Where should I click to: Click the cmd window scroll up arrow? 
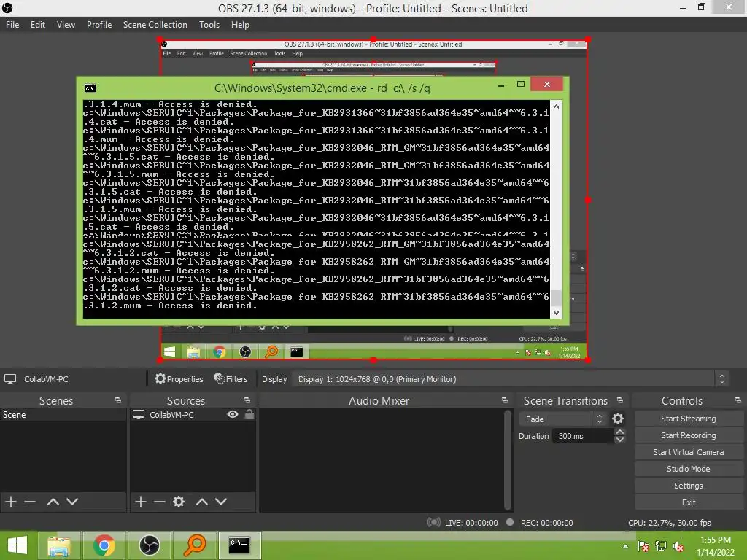[556, 106]
